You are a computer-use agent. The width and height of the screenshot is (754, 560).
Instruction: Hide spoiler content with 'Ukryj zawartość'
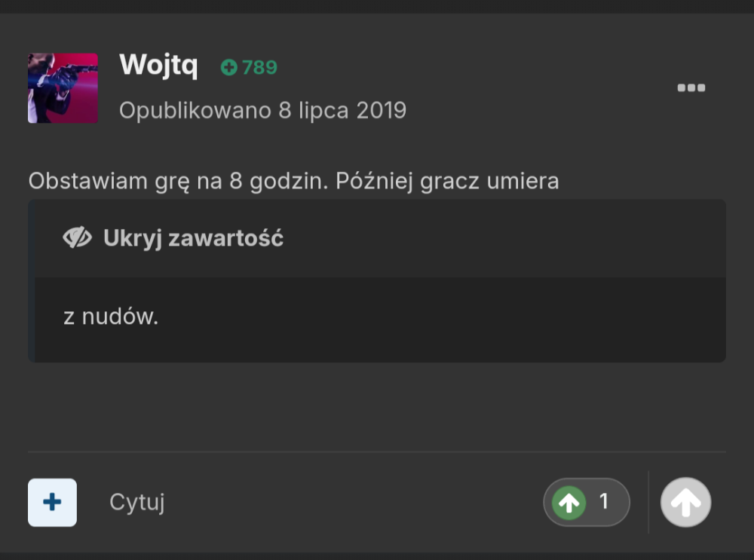tap(192, 237)
